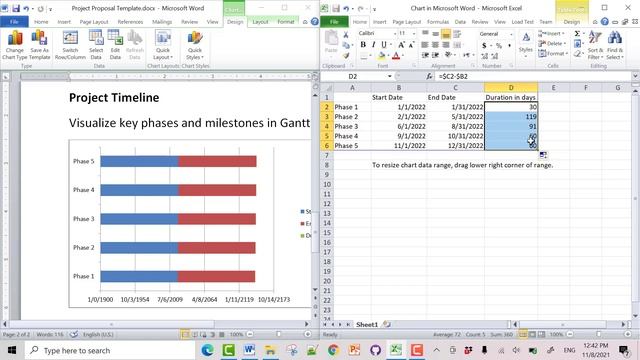Image resolution: width=640 pixels, height=360 pixels.
Task: Click Save icon in Excel quick access toolbar
Action: pyautogui.click(x=336, y=8)
